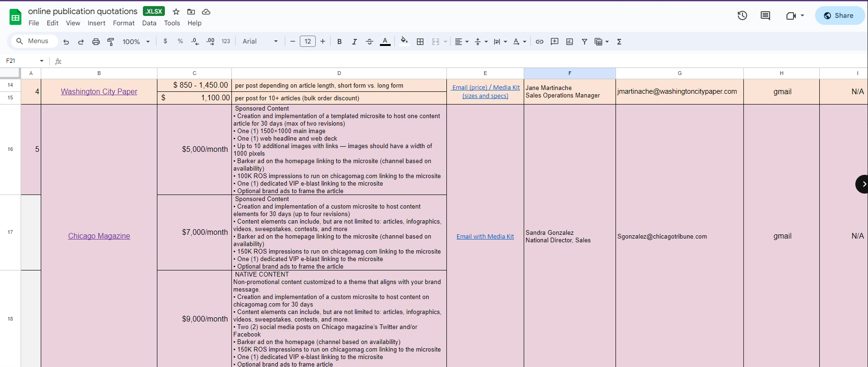The height and width of the screenshot is (367, 868).
Task: Toggle strikethrough formatting
Action: [370, 42]
